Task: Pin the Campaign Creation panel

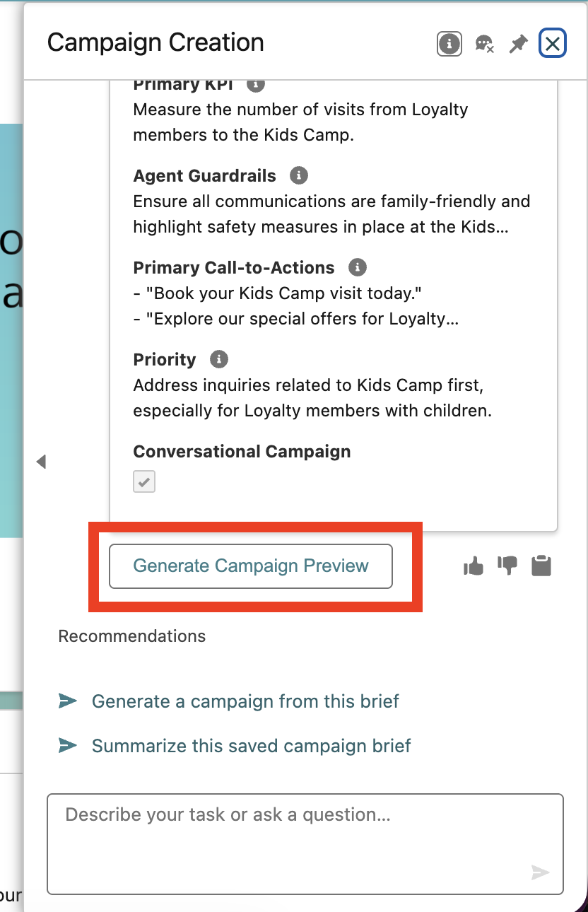Action: coord(519,44)
